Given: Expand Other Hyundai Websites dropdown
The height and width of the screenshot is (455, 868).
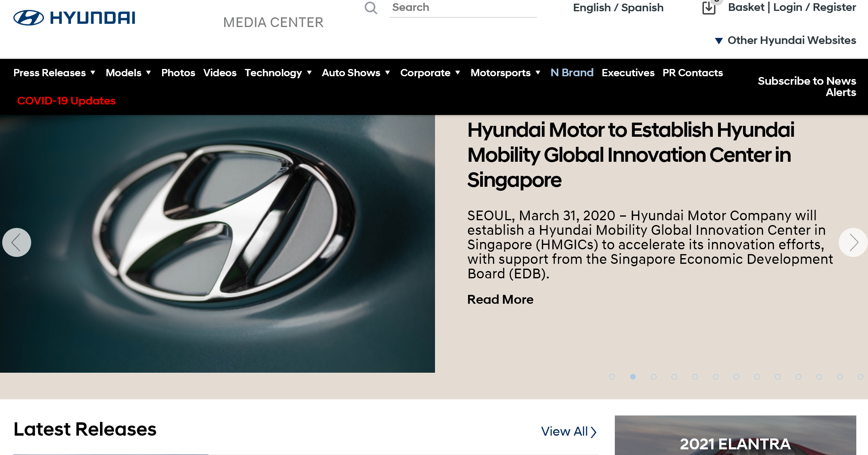Looking at the screenshot, I should (x=785, y=40).
